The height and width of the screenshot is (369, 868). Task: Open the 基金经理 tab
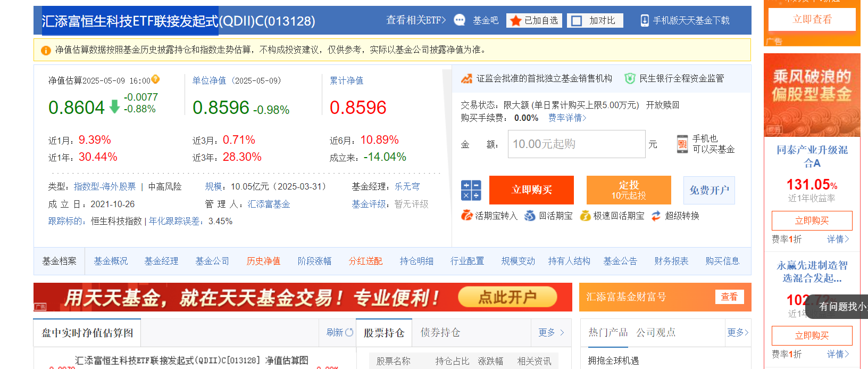[162, 261]
